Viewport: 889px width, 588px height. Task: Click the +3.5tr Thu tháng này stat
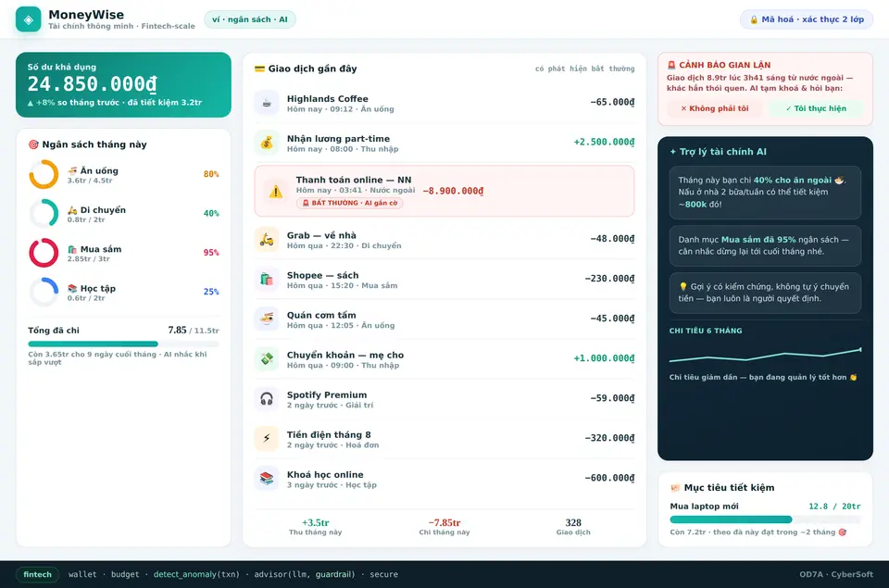tap(315, 527)
